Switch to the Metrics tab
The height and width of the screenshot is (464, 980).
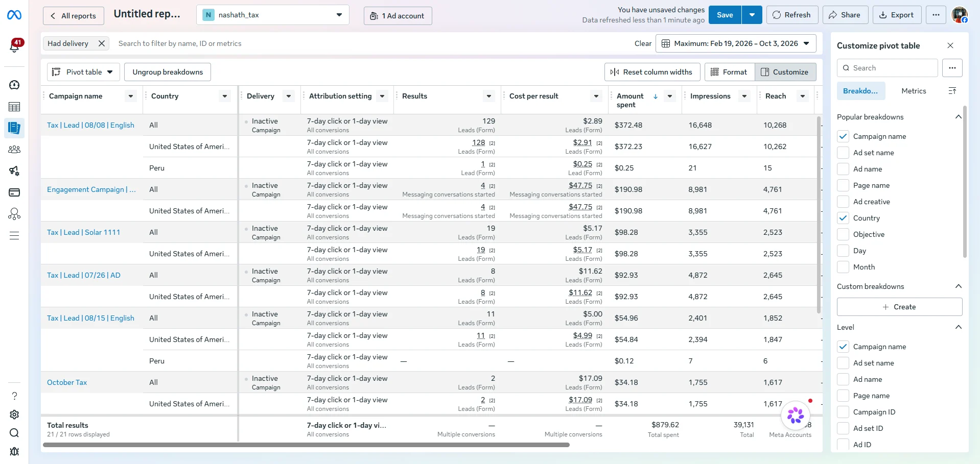[914, 91]
